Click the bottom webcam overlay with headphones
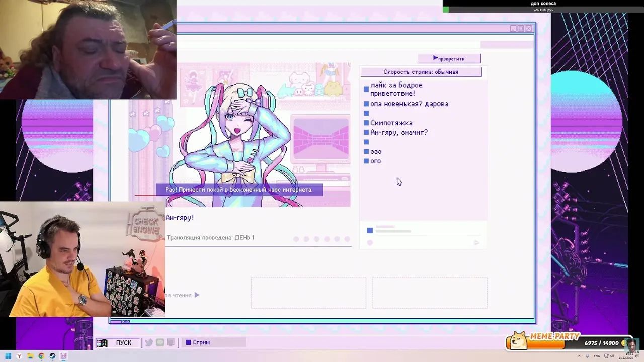This screenshot has width=644, height=362. pos(82,259)
